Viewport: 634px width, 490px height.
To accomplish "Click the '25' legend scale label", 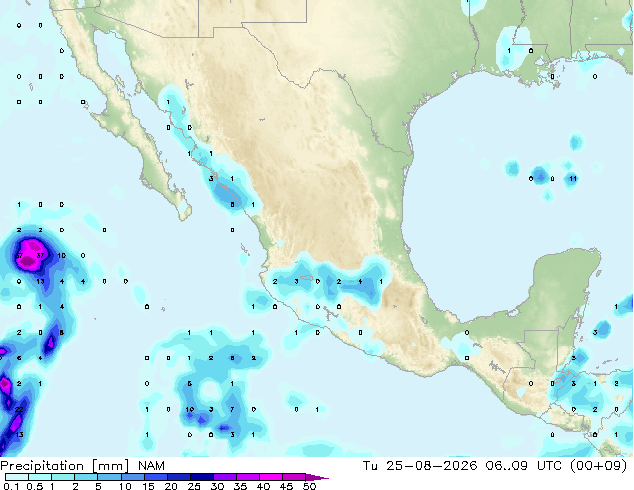I will (194, 486).
